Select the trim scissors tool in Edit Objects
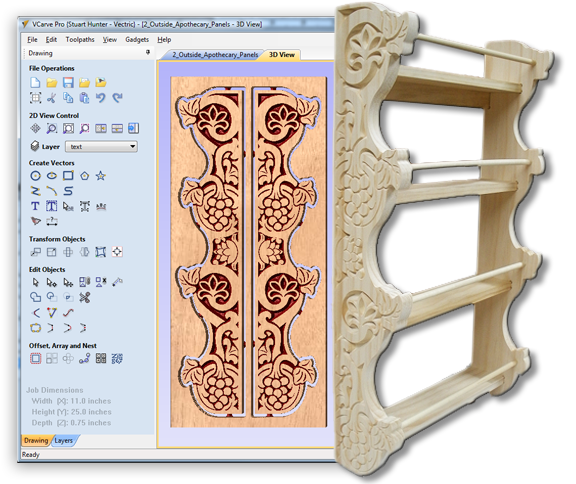 [x=84, y=297]
